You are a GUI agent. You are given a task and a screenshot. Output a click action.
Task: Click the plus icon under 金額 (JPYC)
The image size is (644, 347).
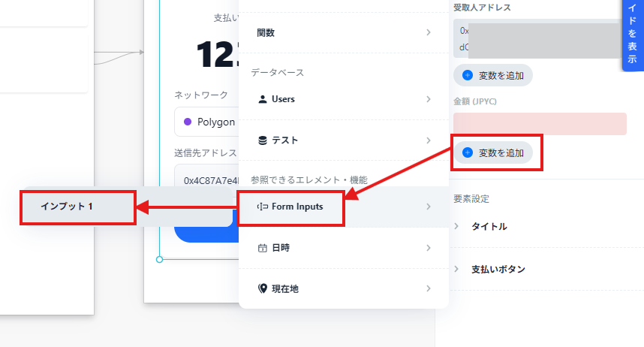point(468,153)
